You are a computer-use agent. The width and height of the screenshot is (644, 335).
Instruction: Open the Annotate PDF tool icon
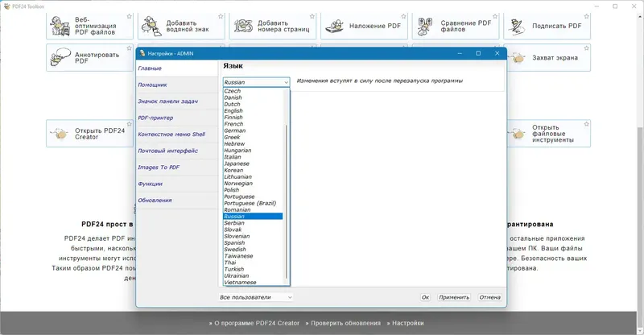coord(60,57)
